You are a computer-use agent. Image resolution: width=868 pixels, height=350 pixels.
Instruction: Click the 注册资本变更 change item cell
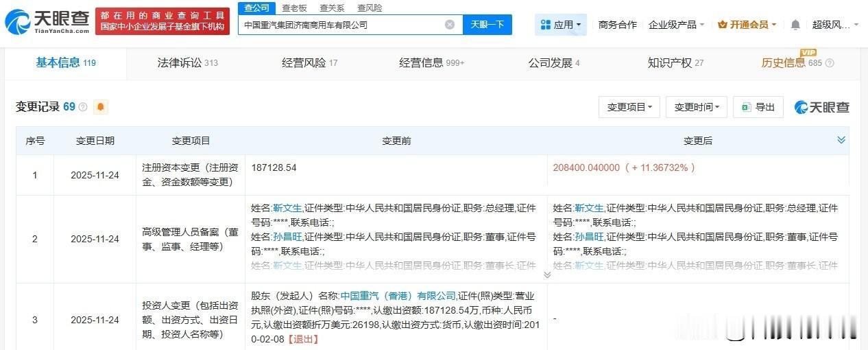click(x=191, y=175)
